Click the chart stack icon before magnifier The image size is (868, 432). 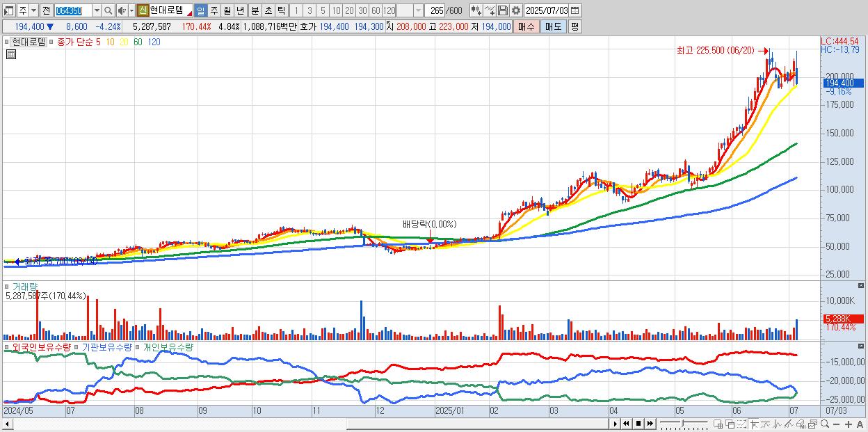click(812, 424)
